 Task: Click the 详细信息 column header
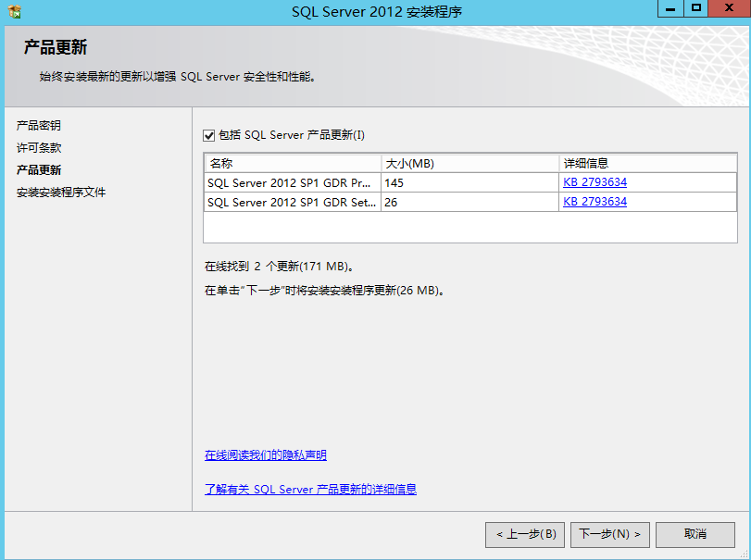pos(579,163)
